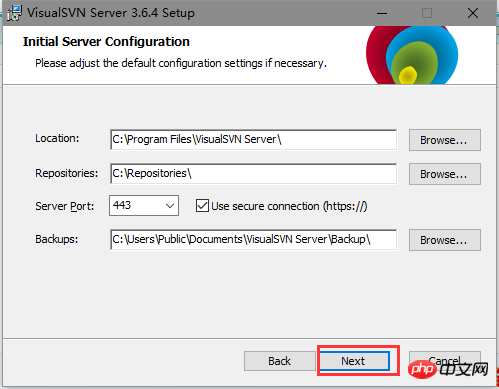Click the 'Location:' label
Image resolution: width=499 pixels, height=389 pixels.
(57, 138)
